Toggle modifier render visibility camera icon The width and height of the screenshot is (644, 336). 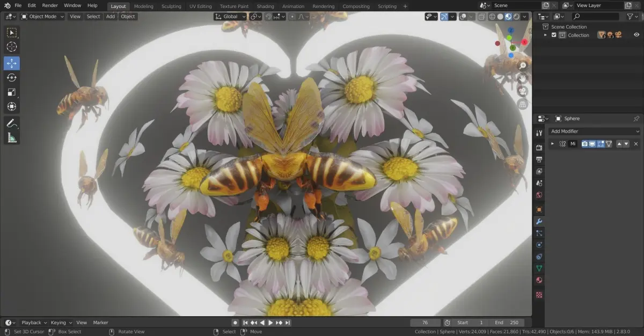(x=585, y=144)
